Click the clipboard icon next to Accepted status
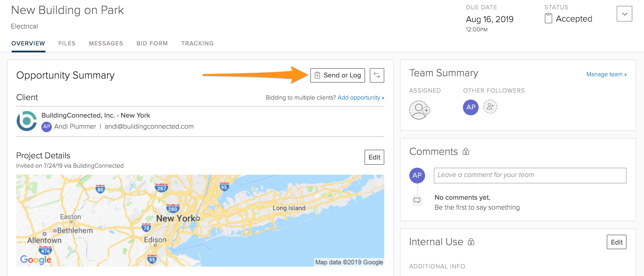Viewport: 644px width, 276px height. [x=548, y=19]
